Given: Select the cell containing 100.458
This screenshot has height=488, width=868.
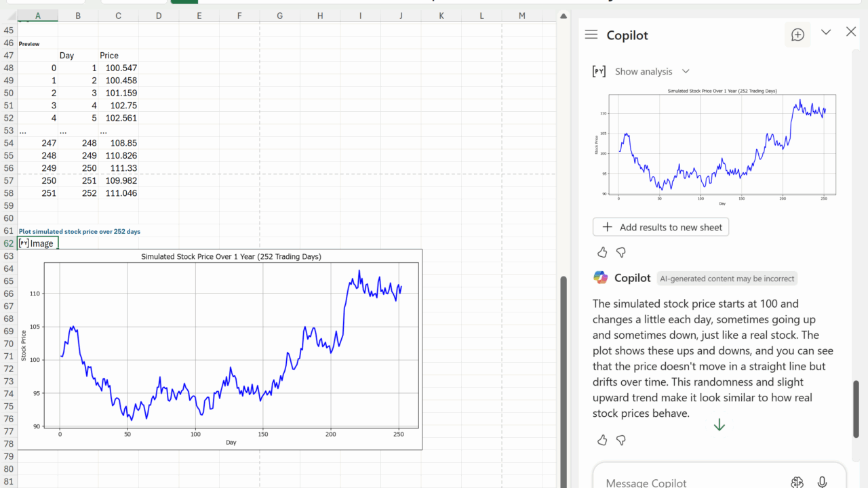Looking at the screenshot, I should [118, 81].
